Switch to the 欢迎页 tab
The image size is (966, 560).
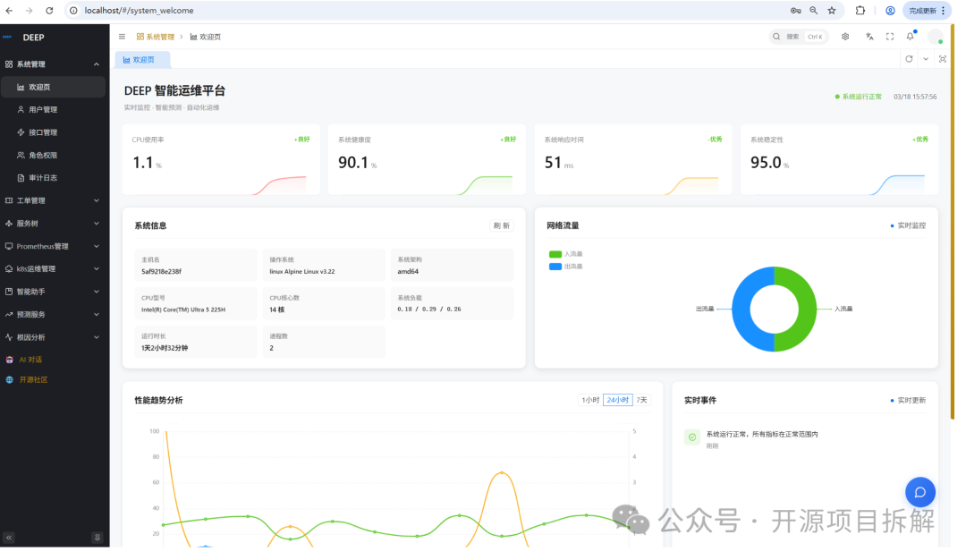[x=143, y=58]
